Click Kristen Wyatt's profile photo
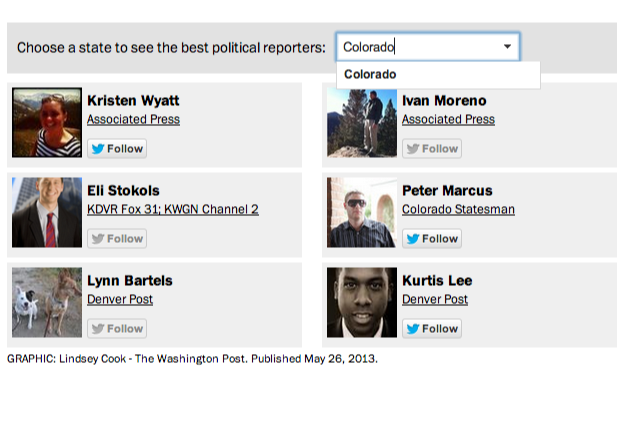Image resolution: width=636 pixels, height=421 pixels. pos(47,123)
